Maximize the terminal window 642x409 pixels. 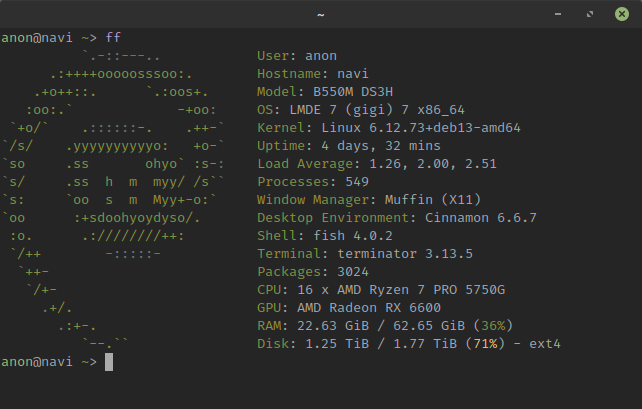[590, 14]
